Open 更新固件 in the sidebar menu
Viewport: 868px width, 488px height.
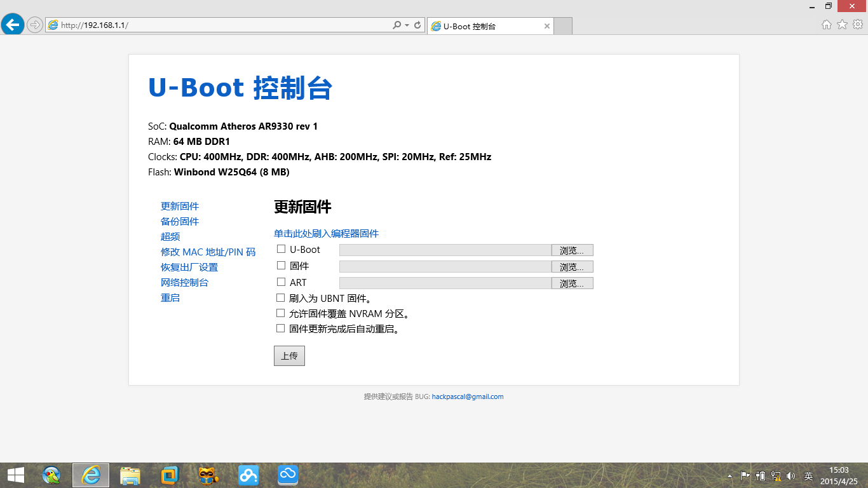[x=180, y=207]
